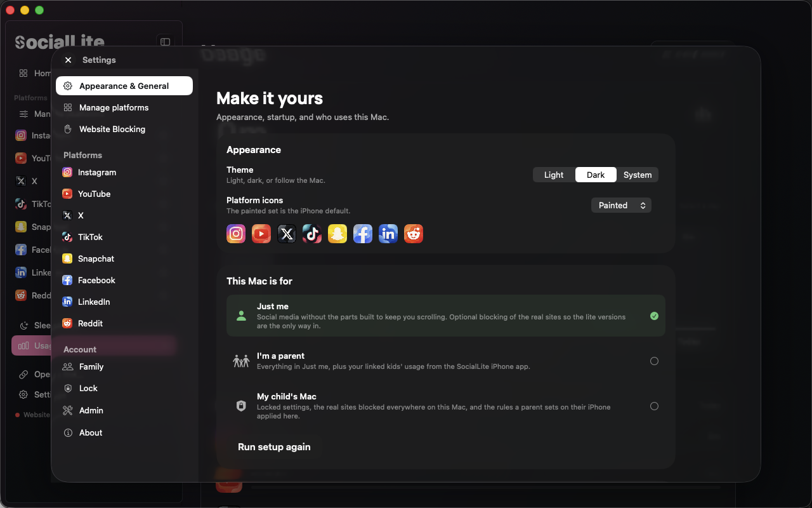Click the single person icon beside Just me
This screenshot has height=508, width=812.
[x=241, y=316]
